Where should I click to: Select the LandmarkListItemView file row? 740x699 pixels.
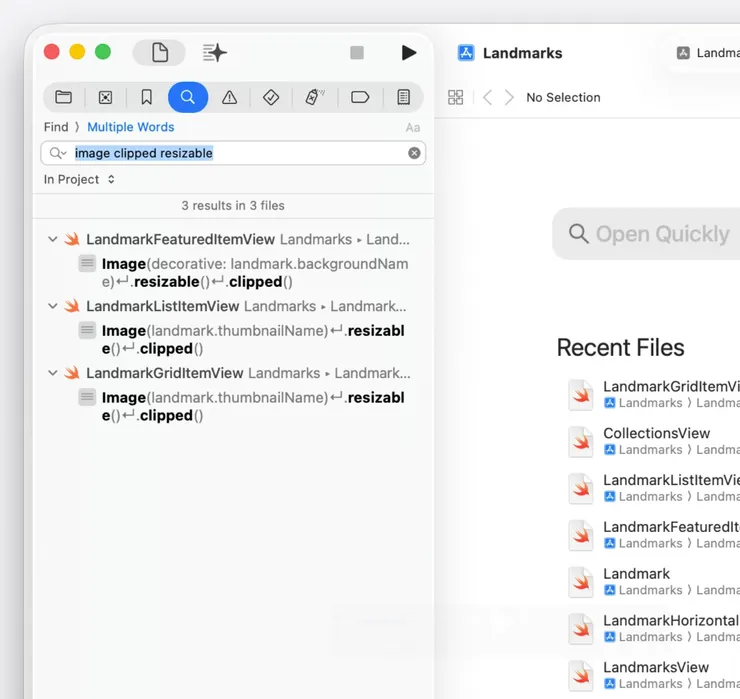point(233,306)
